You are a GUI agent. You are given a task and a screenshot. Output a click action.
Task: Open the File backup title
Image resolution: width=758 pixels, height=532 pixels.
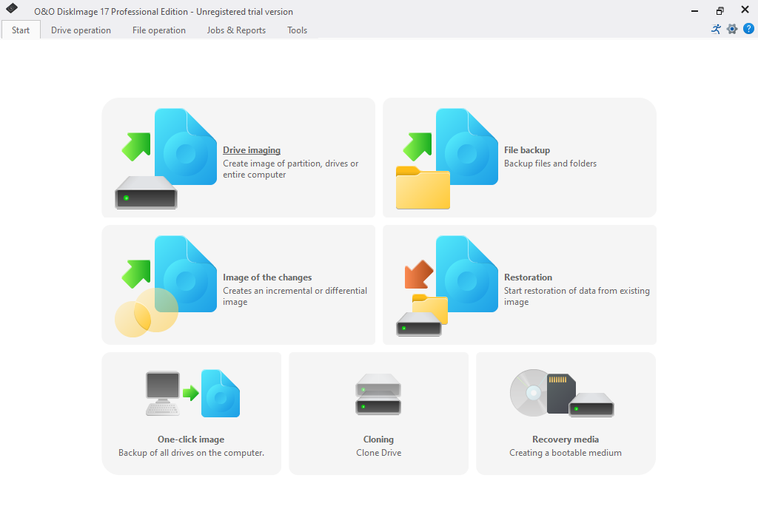click(527, 150)
